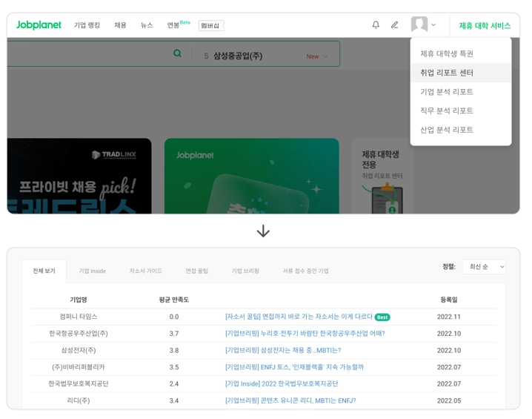Open the 자소서 꿀팁 면접까지 바로 가는 자소서 link

pos(299,317)
